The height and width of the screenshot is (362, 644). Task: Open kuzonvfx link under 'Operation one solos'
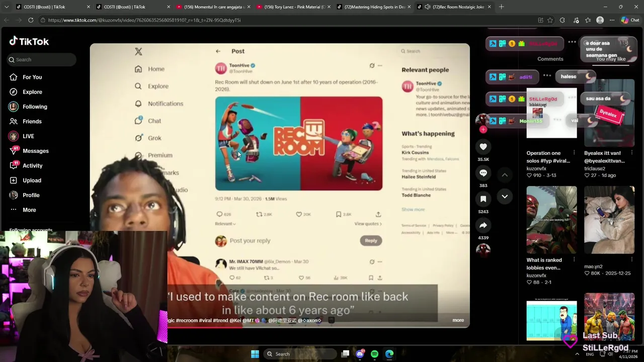536,168
